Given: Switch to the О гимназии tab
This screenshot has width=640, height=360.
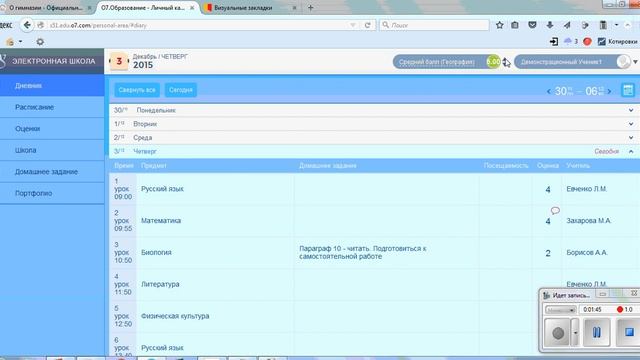Looking at the screenshot, I should pos(46,8).
